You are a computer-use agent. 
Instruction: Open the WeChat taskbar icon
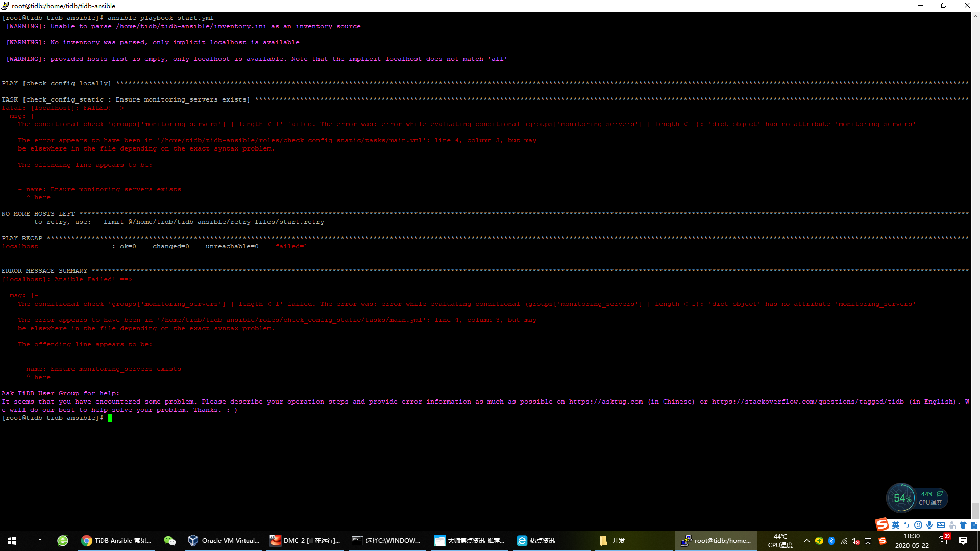tap(169, 540)
